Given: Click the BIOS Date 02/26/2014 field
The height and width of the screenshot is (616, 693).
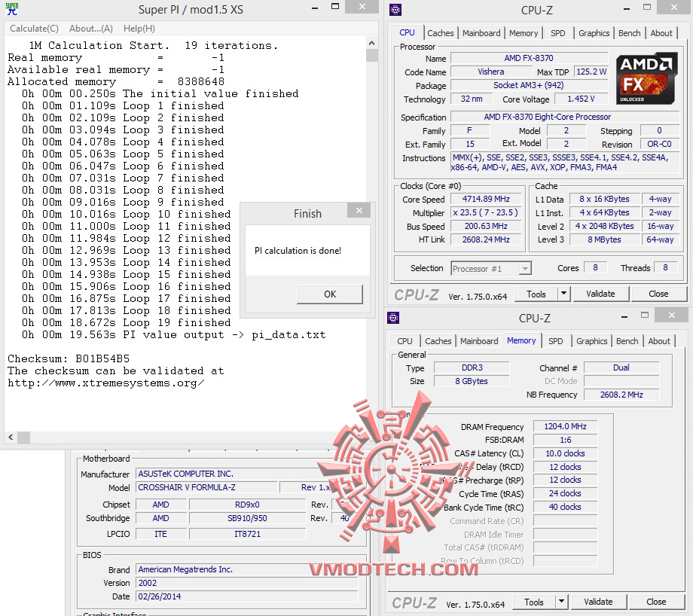Looking at the screenshot, I should click(246, 596).
